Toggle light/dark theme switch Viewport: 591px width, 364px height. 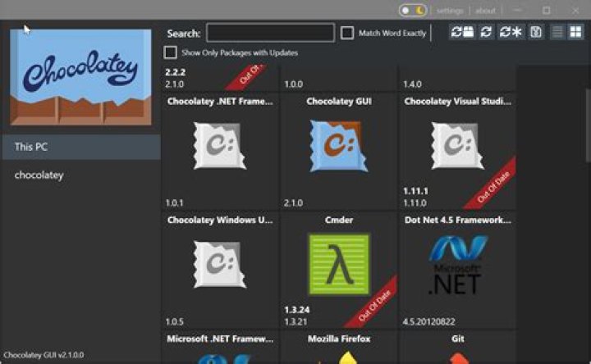(x=413, y=11)
